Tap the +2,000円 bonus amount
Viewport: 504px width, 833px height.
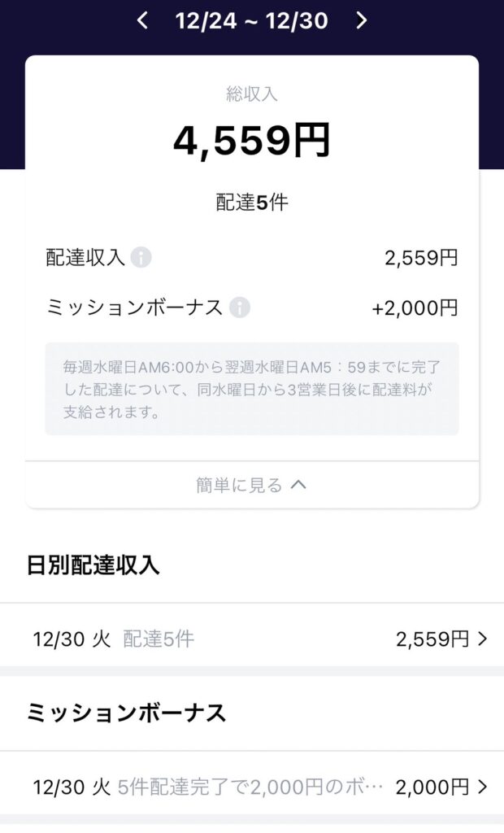[x=415, y=307]
